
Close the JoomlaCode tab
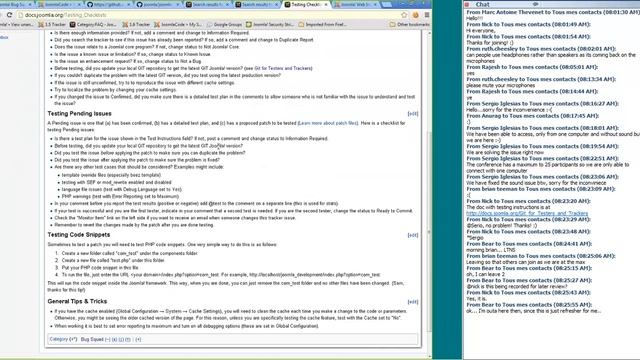pyautogui.click(x=79, y=4)
